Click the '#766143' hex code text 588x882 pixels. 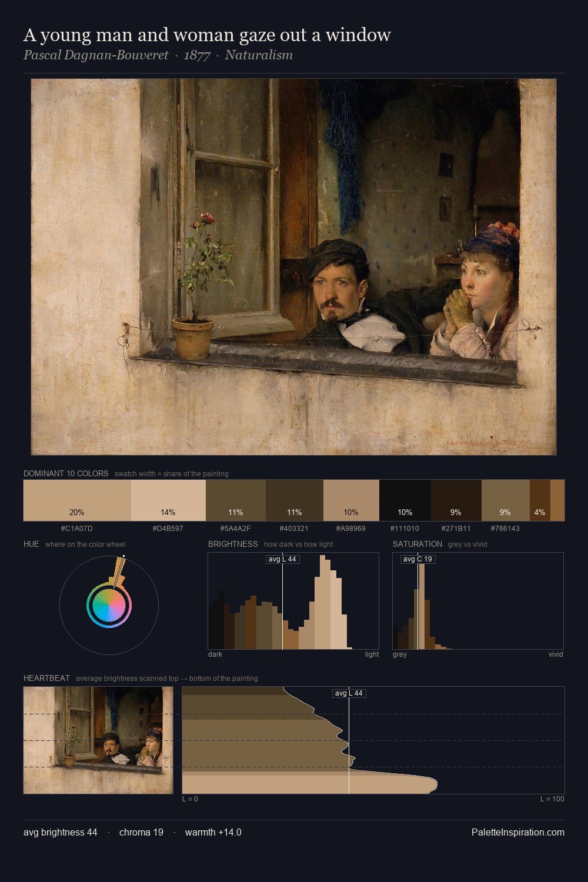pos(506,529)
